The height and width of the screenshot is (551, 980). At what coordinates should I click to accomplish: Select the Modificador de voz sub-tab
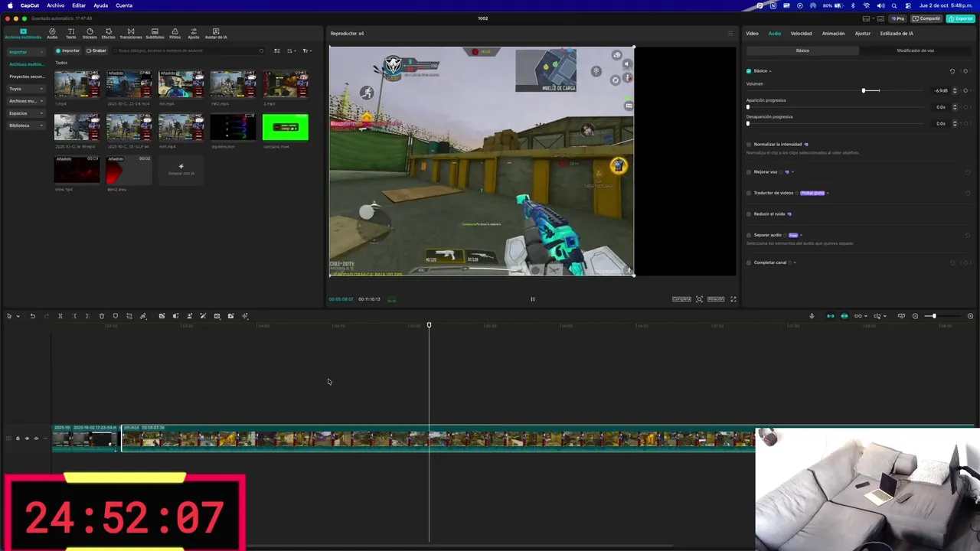(915, 51)
